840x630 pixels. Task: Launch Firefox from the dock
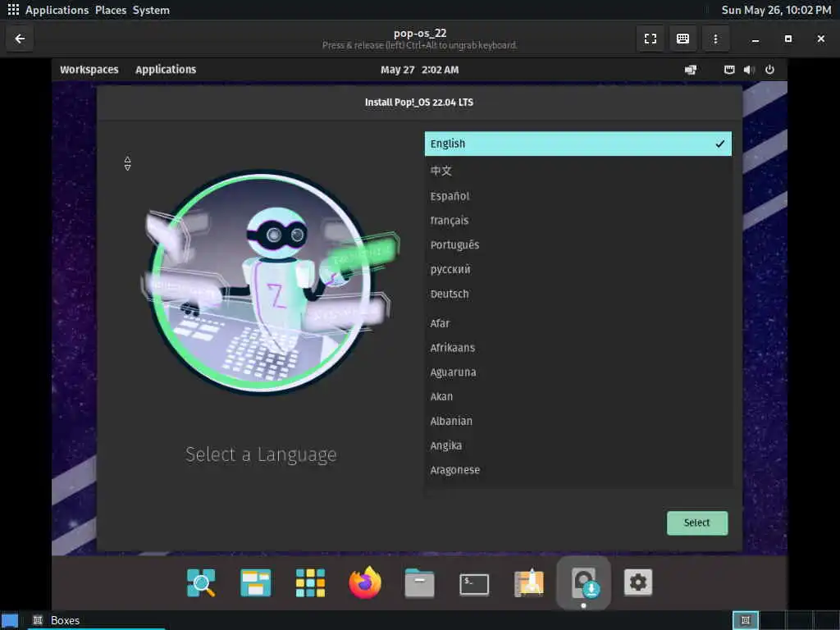tap(365, 582)
